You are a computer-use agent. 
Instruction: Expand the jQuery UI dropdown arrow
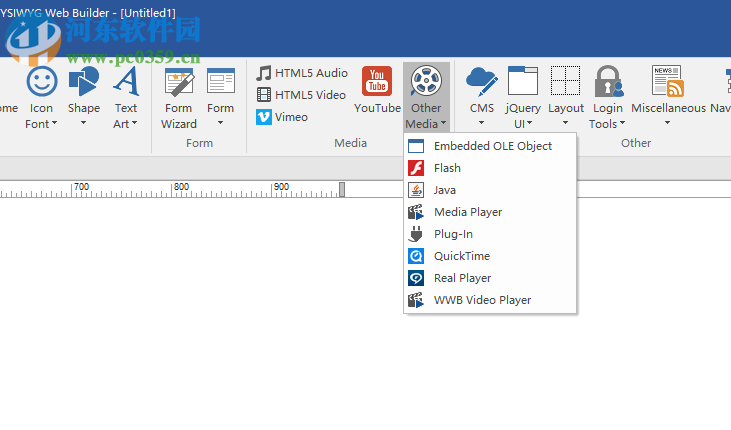tap(530, 123)
